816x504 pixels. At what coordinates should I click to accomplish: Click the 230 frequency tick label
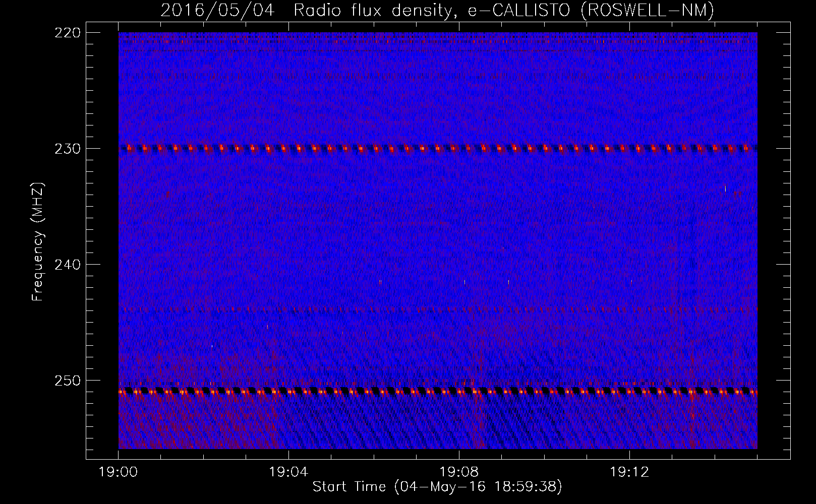click(x=68, y=149)
